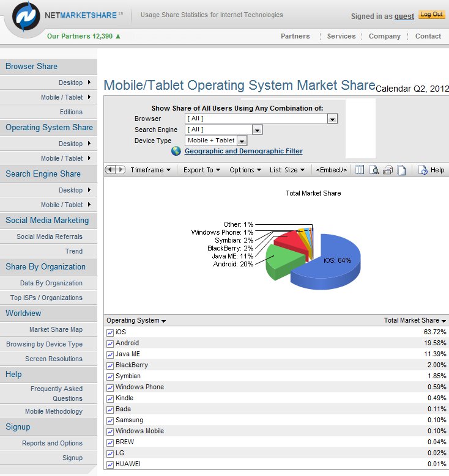Open the List Size menu
The image size is (449, 476).
(x=287, y=170)
